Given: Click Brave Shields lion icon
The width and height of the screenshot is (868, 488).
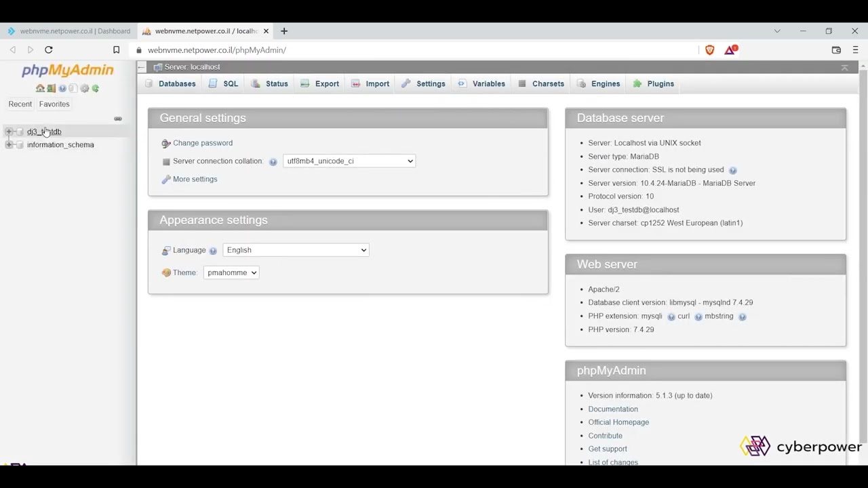Looking at the screenshot, I should pos(709,49).
